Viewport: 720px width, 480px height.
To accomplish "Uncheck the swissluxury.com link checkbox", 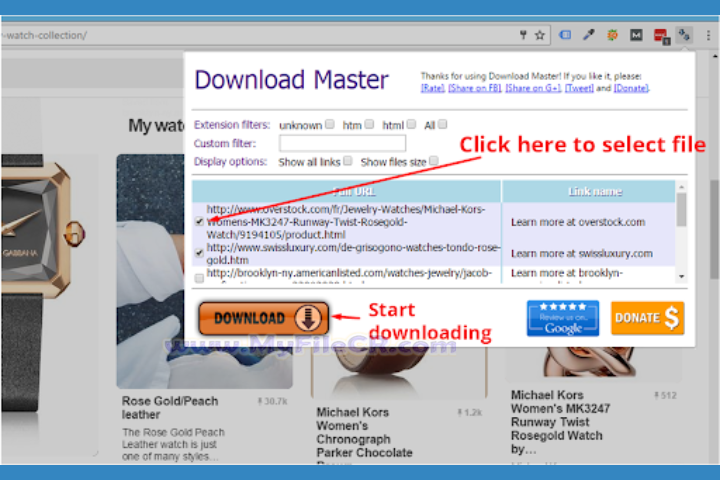I will [x=199, y=253].
